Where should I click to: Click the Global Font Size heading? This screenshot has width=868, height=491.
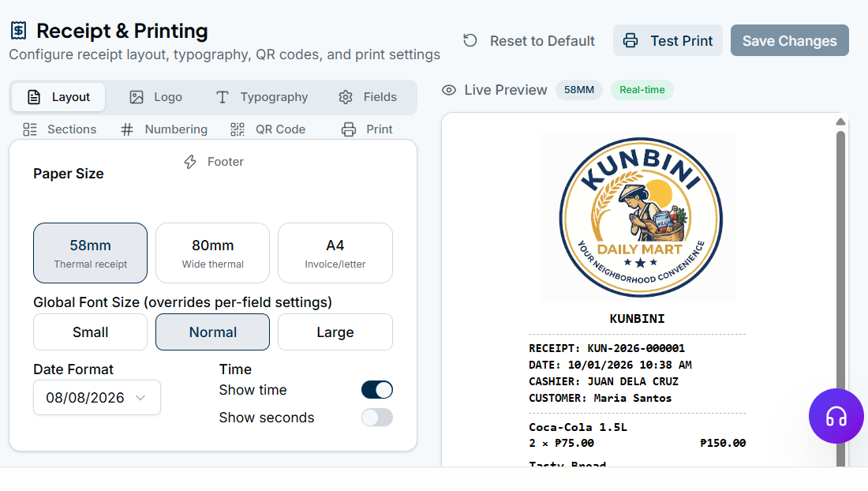pos(183,302)
